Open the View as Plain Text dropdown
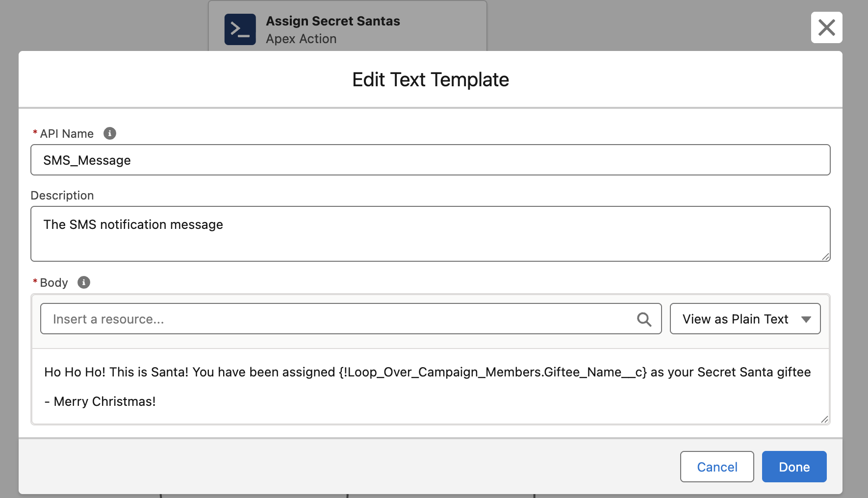This screenshot has height=498, width=868. pos(745,319)
